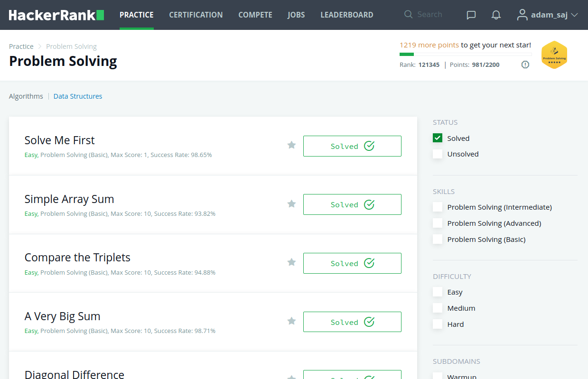Open the notifications bell
This screenshot has height=379, width=588.
tap(496, 15)
